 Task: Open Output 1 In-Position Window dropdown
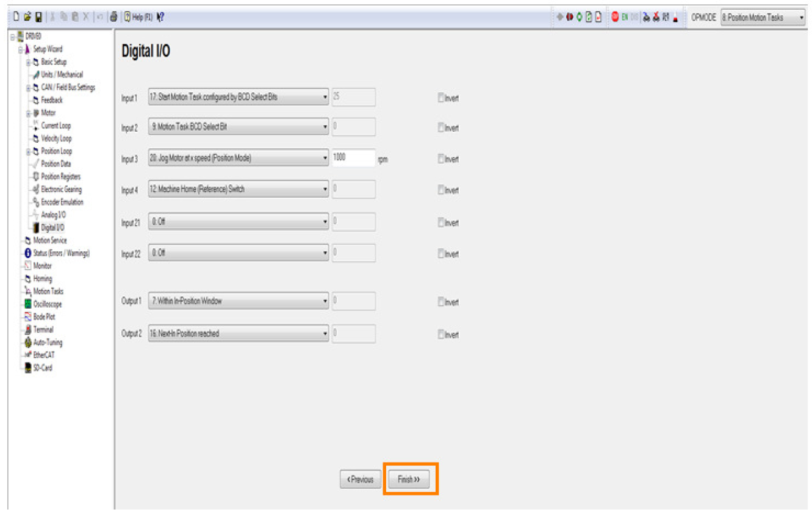[239, 301]
